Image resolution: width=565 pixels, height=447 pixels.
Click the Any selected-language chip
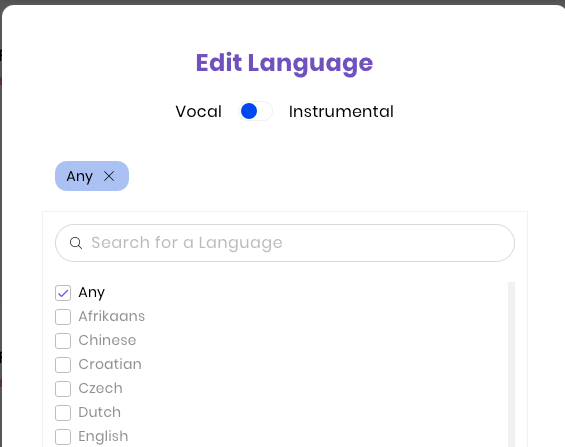(x=92, y=176)
